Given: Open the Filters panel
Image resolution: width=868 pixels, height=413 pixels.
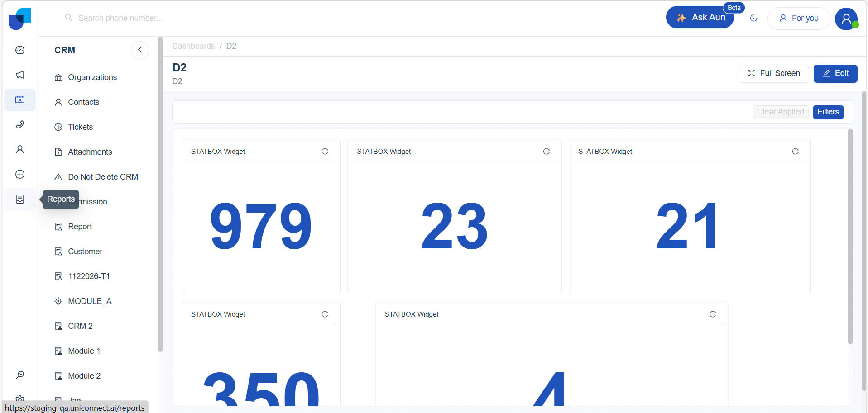Looking at the screenshot, I should point(828,112).
